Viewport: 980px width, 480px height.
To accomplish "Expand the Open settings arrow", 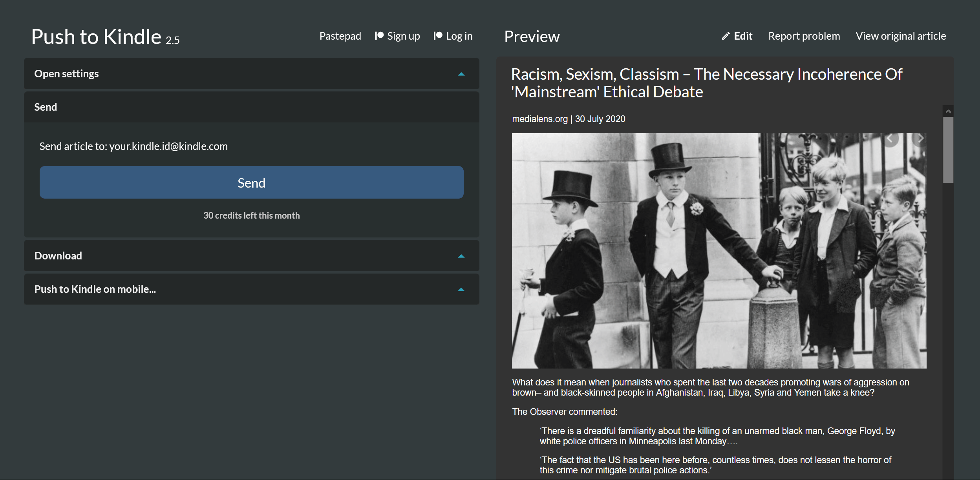I will (461, 74).
